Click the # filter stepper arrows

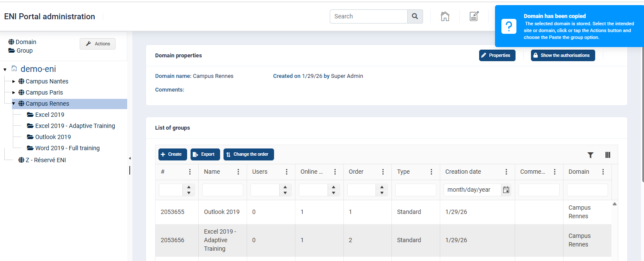tap(189, 190)
